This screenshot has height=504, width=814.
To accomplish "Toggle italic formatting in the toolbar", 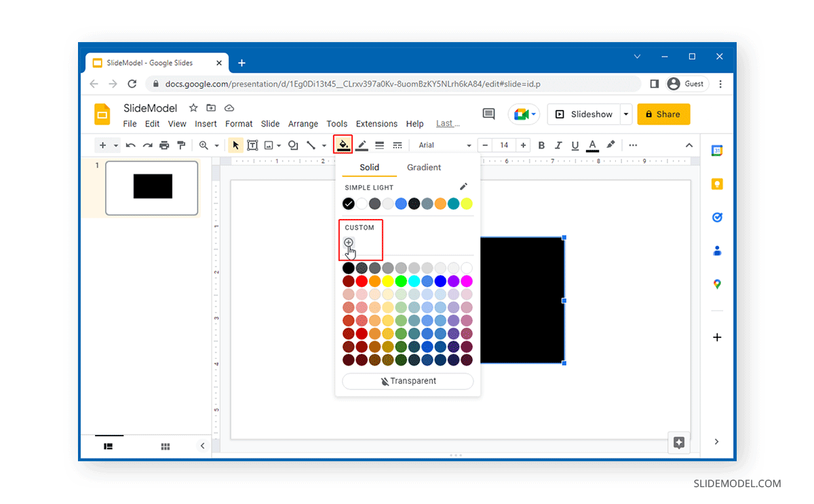I will coord(558,144).
